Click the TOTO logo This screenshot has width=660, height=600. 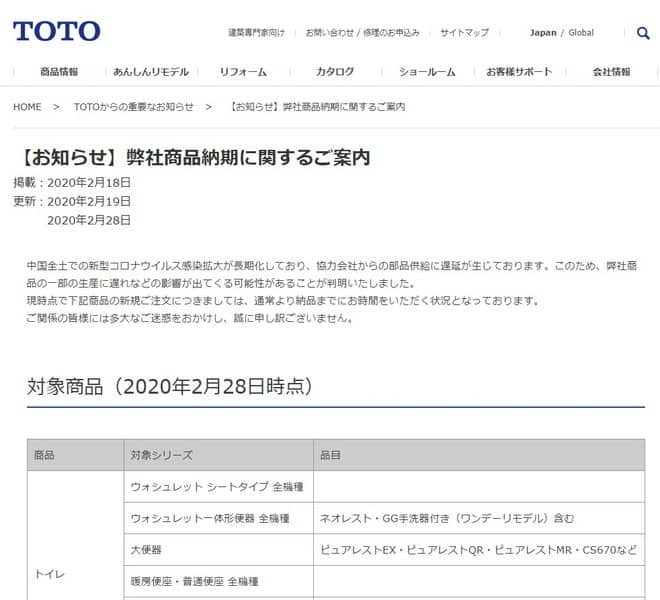(x=56, y=31)
